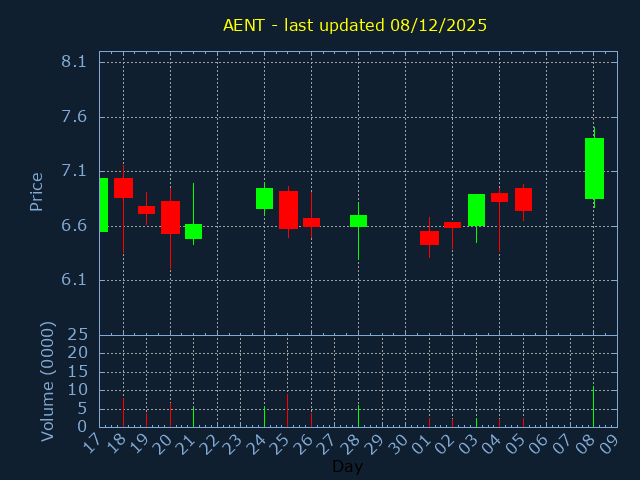Select the green candlestick on day 28
Viewport: 640px width, 480px height.
[x=358, y=221]
